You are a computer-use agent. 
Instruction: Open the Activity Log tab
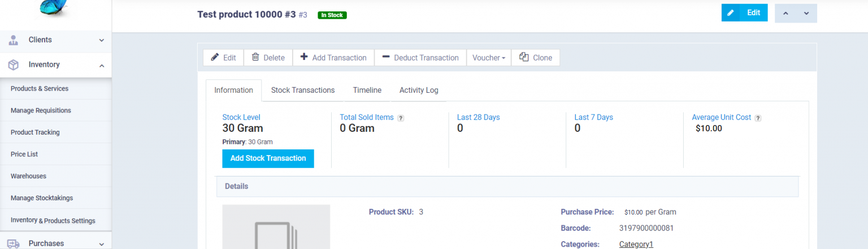coord(419,90)
